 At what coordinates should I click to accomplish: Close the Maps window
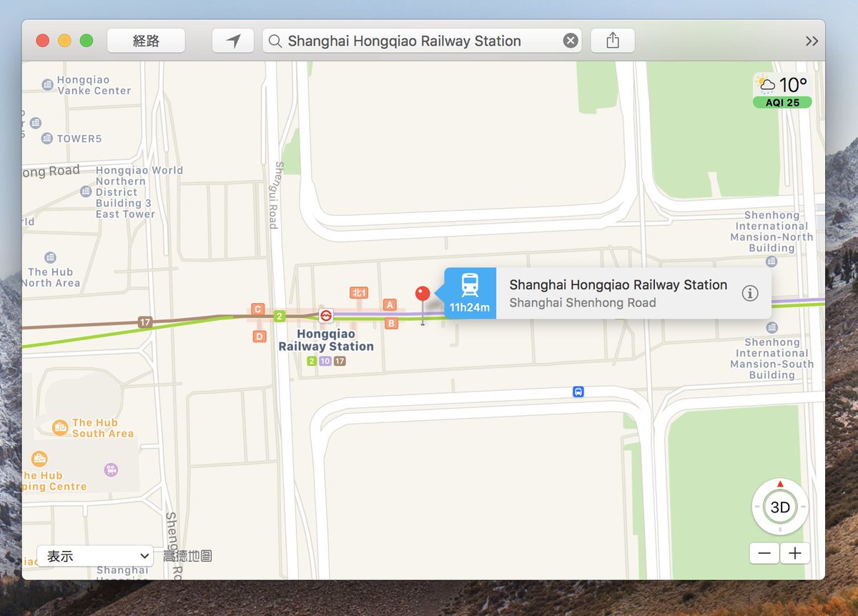[43, 41]
